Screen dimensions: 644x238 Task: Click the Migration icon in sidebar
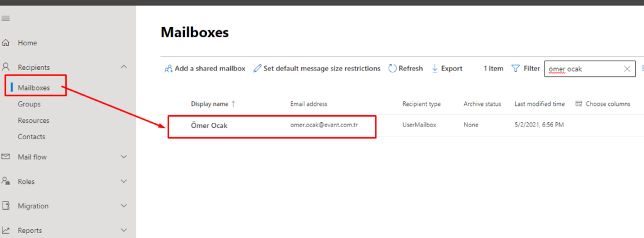coord(6,205)
